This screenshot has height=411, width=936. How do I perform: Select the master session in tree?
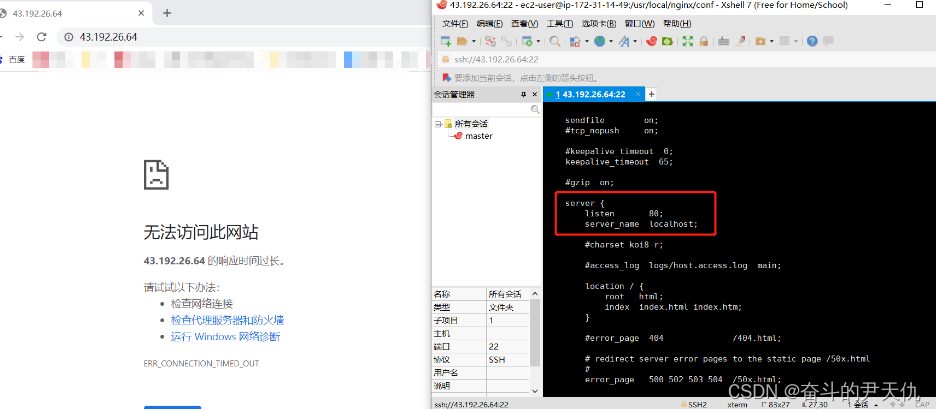[479, 136]
